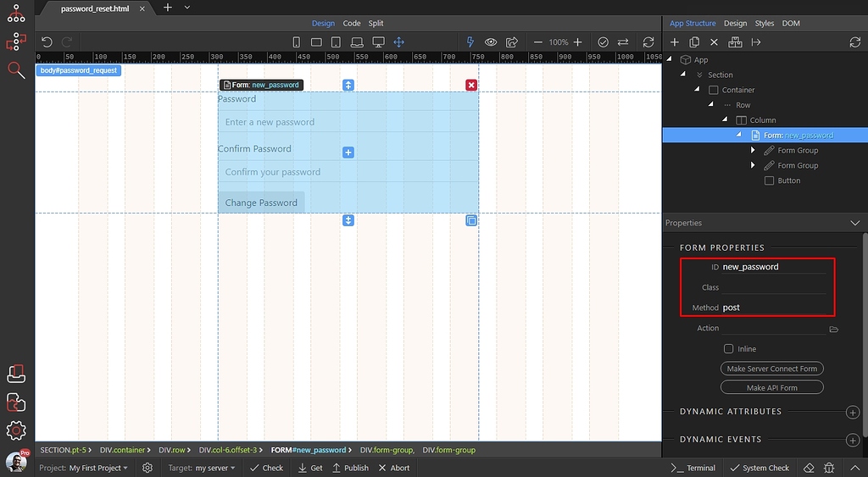This screenshot has height=477, width=868.
Task: Click the zoom in plus icon
Action: [x=577, y=42]
